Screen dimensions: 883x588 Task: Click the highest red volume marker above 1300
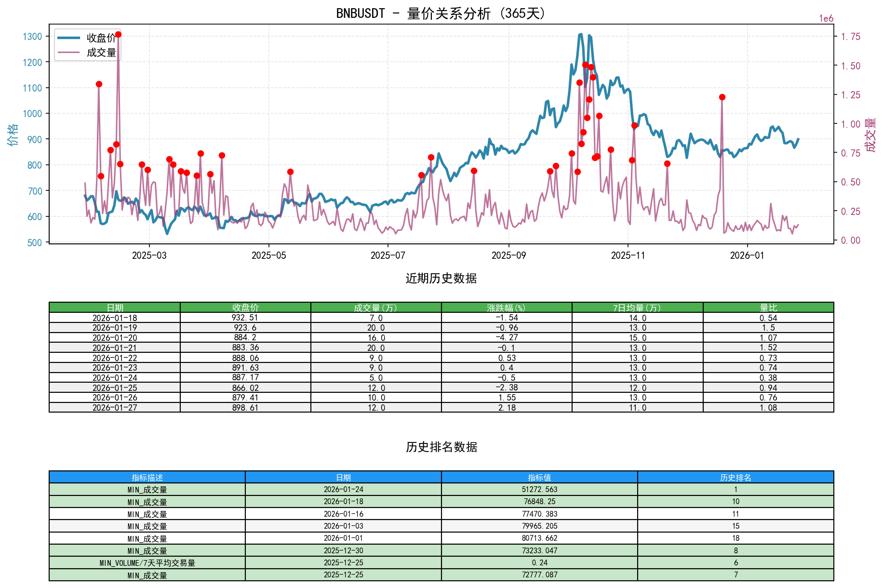coord(119,34)
